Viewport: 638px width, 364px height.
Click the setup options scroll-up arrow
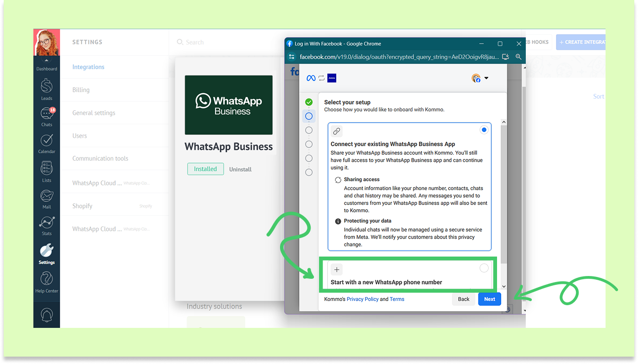pos(504,122)
